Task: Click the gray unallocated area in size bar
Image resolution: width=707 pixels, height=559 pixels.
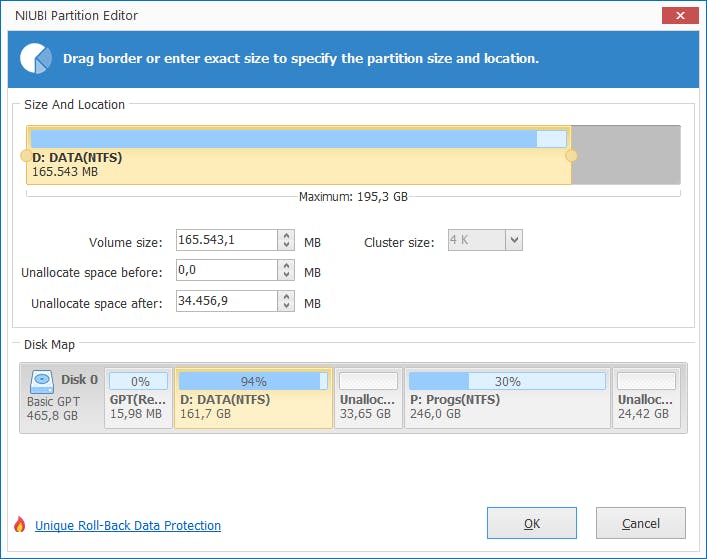Action: [626, 155]
